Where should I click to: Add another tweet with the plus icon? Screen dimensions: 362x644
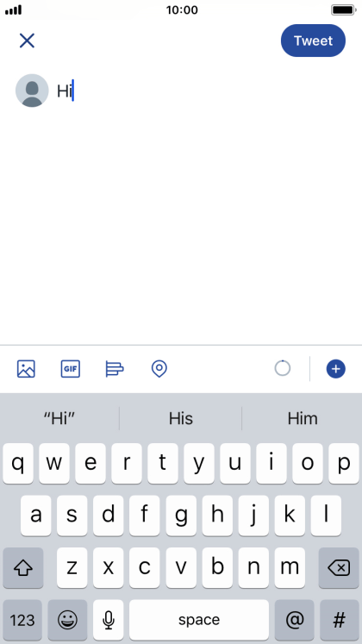tap(336, 368)
